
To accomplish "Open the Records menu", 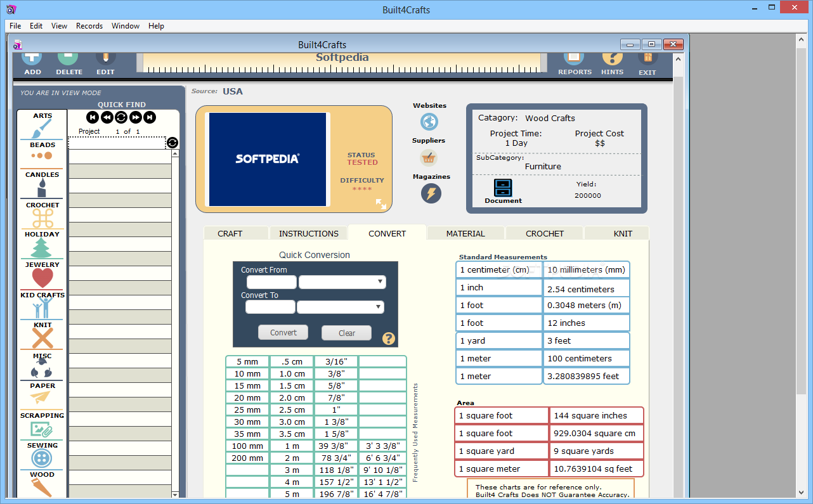I will pyautogui.click(x=89, y=26).
